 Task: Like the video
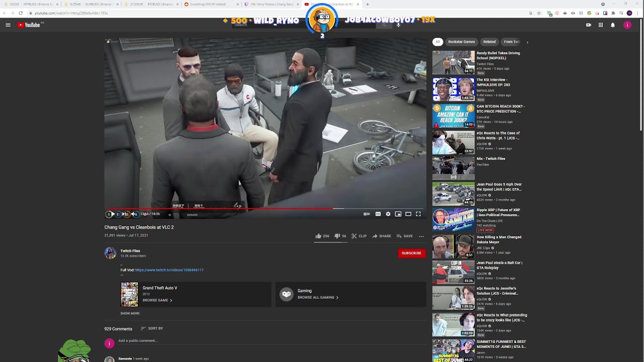tap(322, 236)
